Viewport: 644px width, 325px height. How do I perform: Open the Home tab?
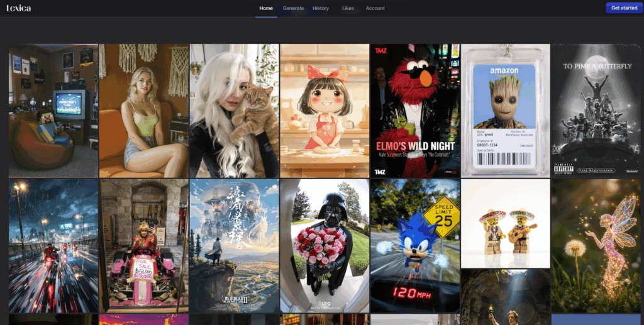[x=266, y=8]
